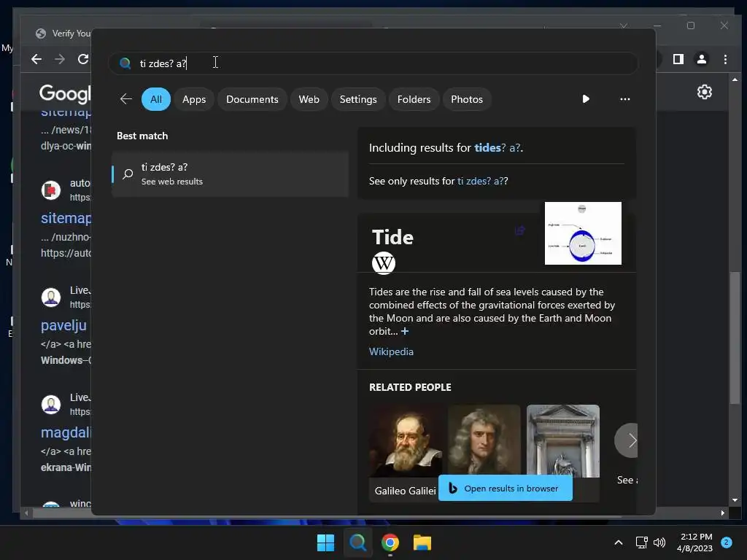Open Windows Start menu

[326, 542]
